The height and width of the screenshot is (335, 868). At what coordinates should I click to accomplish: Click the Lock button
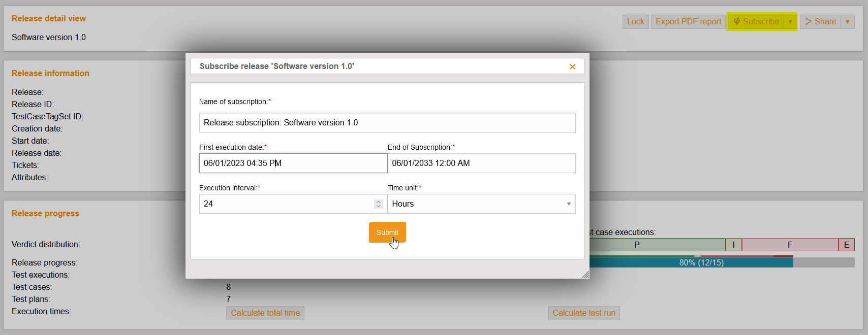(x=635, y=21)
